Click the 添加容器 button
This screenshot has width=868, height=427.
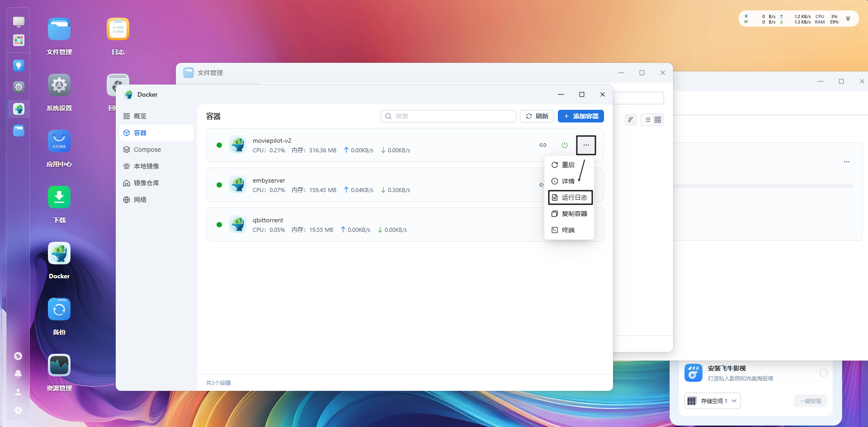click(x=580, y=116)
